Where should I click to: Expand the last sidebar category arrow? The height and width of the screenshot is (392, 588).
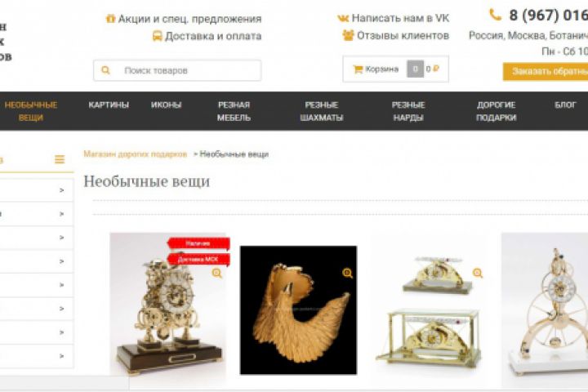(x=61, y=355)
